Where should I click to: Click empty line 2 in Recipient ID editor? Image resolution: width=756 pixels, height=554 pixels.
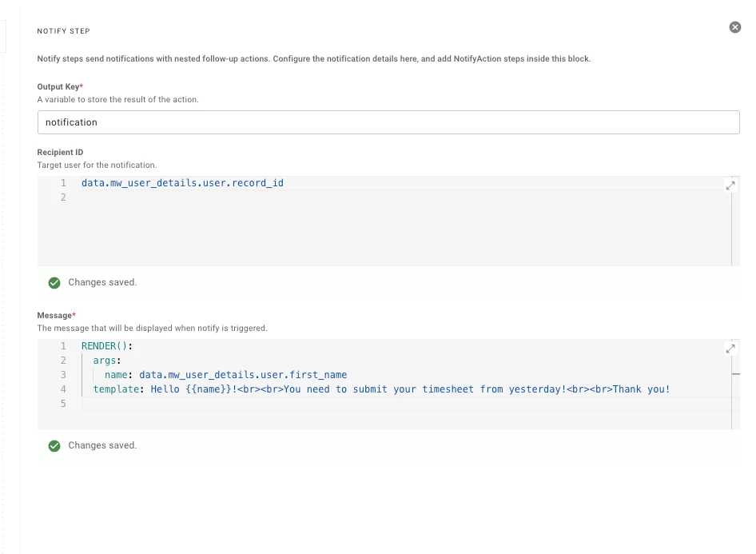pyautogui.click(x=320, y=197)
